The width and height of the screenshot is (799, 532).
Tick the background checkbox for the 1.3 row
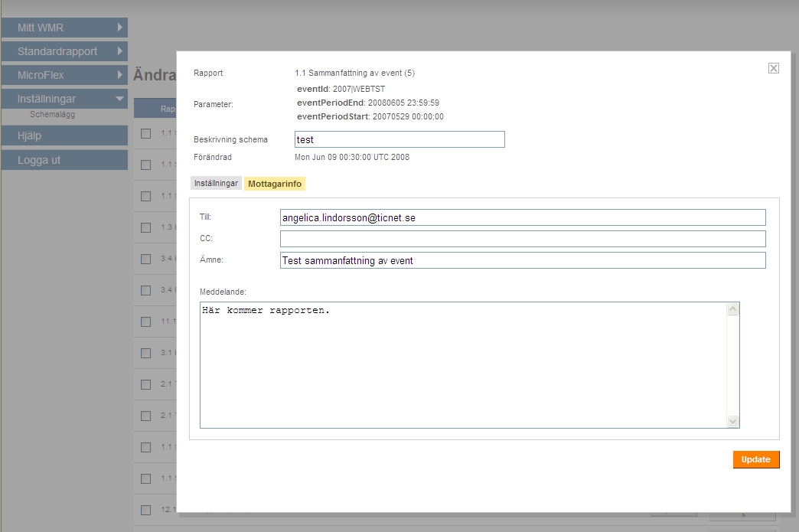[145, 227]
